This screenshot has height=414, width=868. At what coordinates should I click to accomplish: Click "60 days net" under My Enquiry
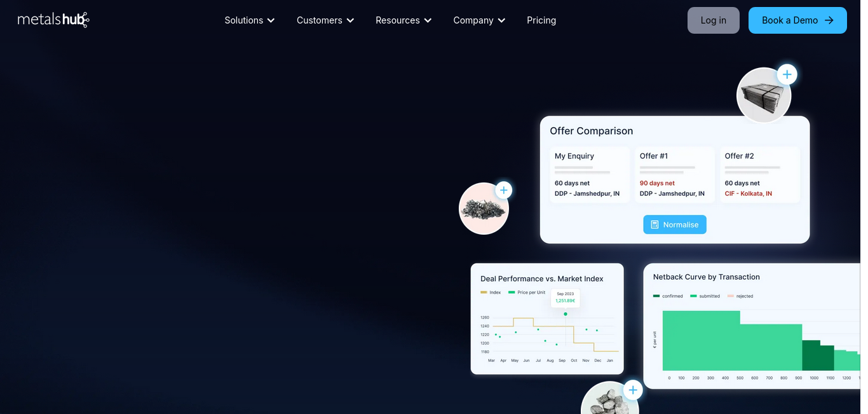pos(572,183)
